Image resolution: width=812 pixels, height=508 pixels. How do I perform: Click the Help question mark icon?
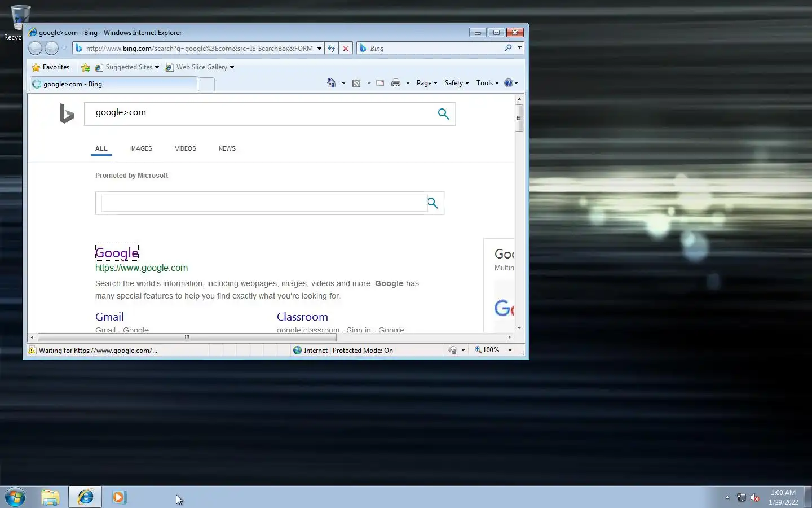click(508, 83)
